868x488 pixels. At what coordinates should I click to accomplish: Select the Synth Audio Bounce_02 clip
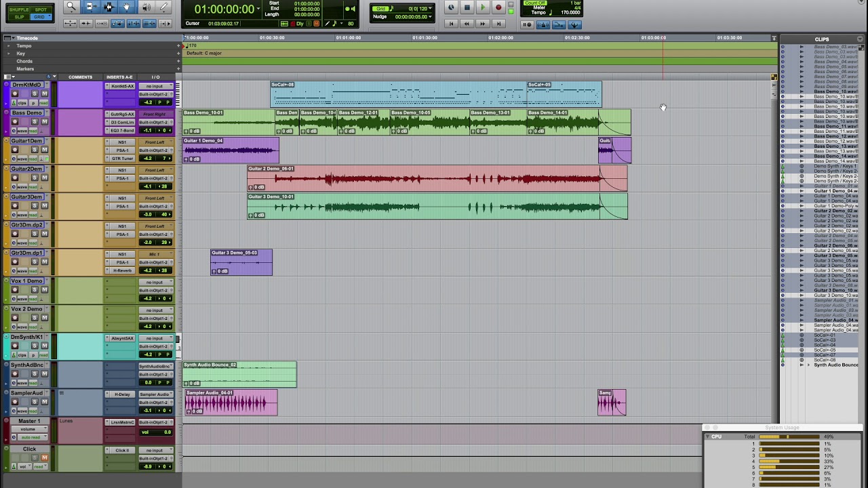point(239,374)
